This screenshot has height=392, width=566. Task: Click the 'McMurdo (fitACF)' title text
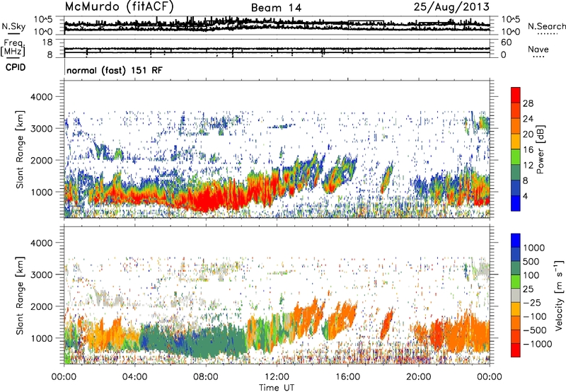(120, 6)
